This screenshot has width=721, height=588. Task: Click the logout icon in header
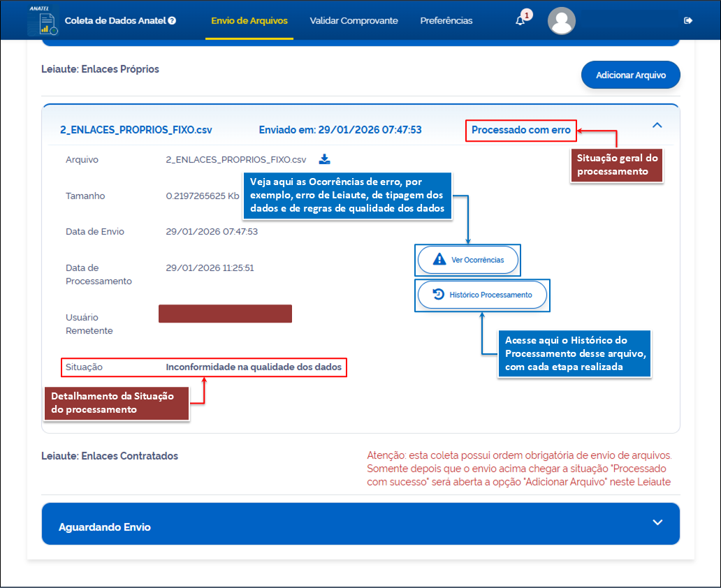point(688,21)
